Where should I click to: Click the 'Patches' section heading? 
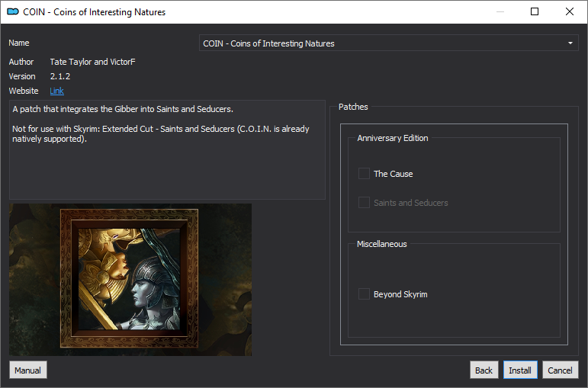pyautogui.click(x=353, y=107)
